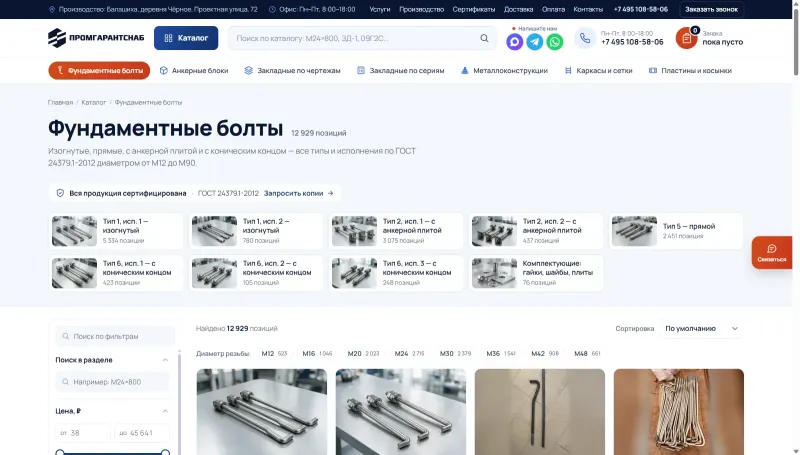Click the Металлоконструкции icon

(x=464, y=70)
